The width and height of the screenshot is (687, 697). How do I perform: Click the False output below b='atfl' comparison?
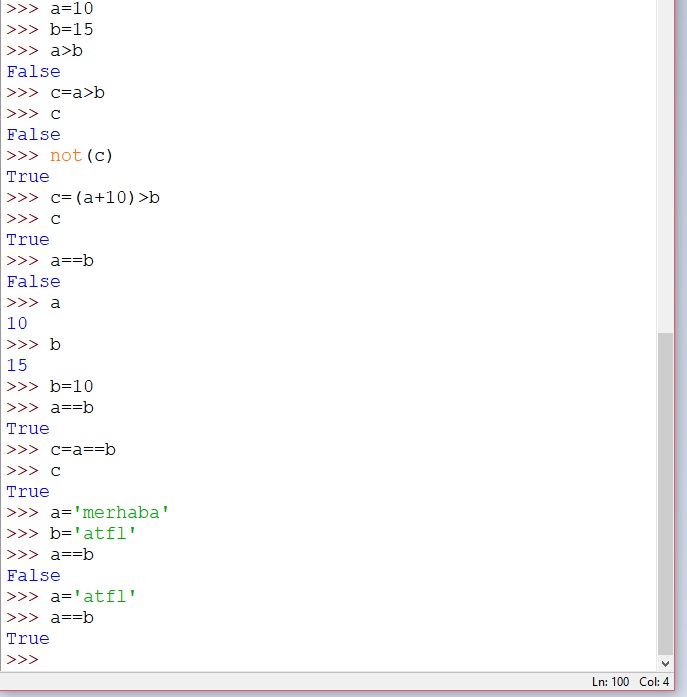tap(33, 576)
